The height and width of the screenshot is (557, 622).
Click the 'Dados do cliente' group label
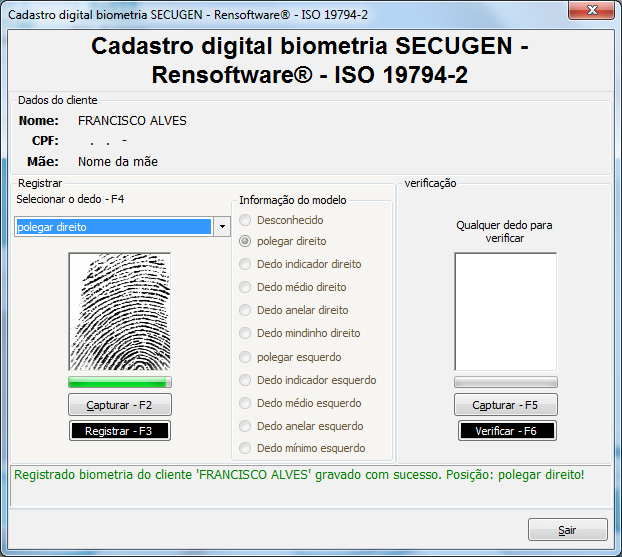58,100
